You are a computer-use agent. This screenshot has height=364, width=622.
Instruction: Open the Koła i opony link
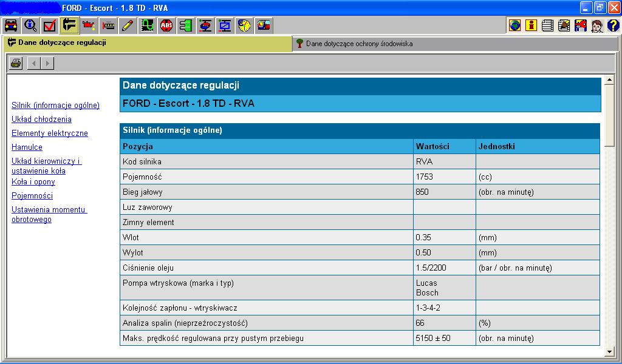[x=33, y=182]
